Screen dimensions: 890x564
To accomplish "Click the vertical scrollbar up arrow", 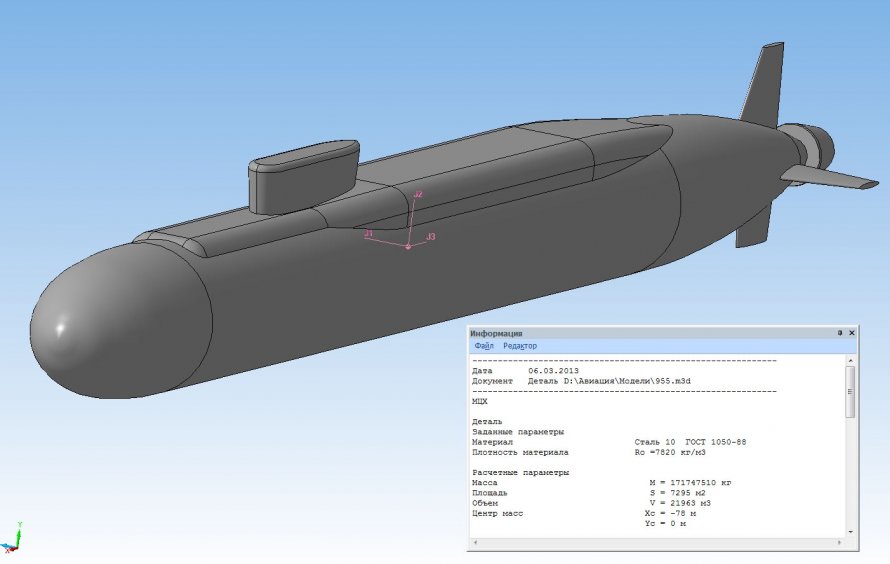I will click(x=850, y=361).
